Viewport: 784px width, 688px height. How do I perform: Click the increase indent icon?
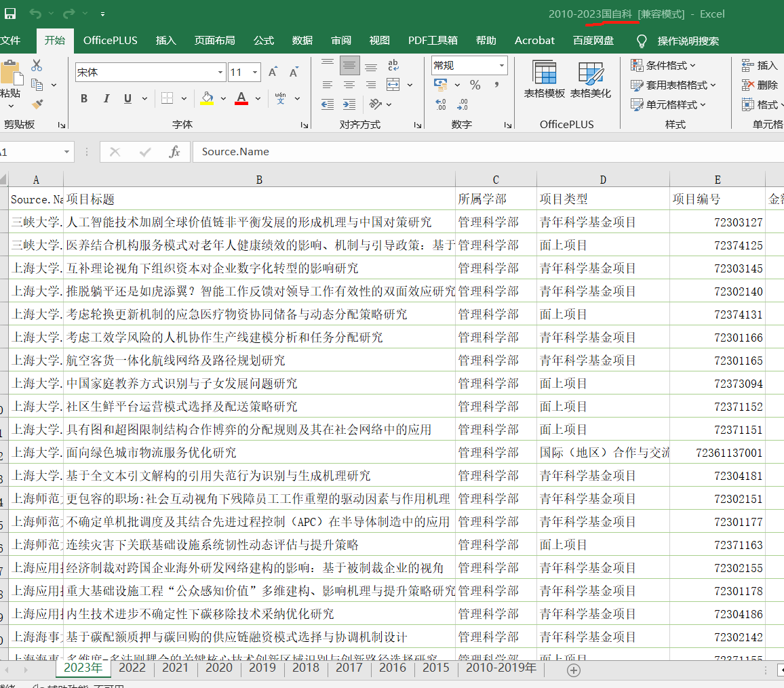349,104
